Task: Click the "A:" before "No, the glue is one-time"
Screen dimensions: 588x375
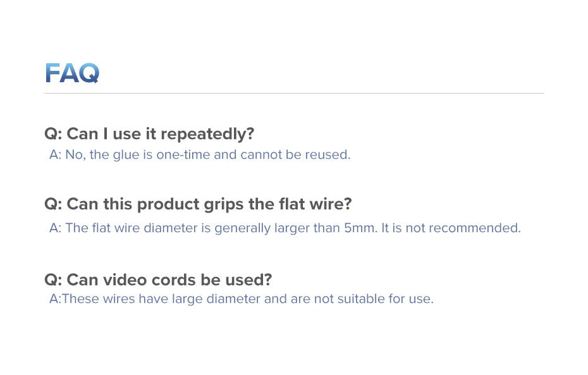Action: (55, 154)
